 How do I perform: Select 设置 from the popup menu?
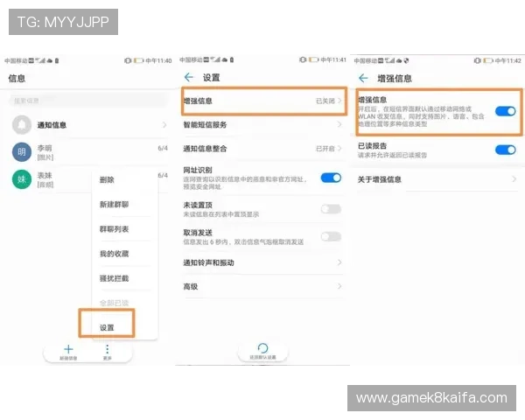[107, 327]
